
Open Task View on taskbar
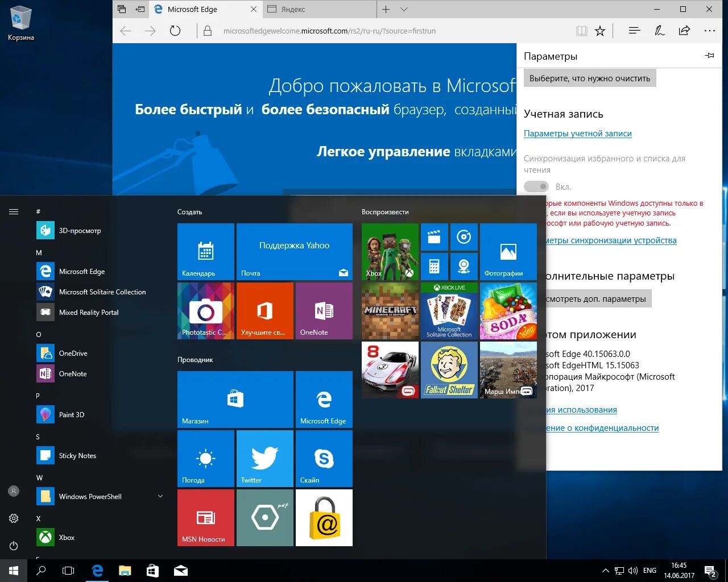pos(68,571)
